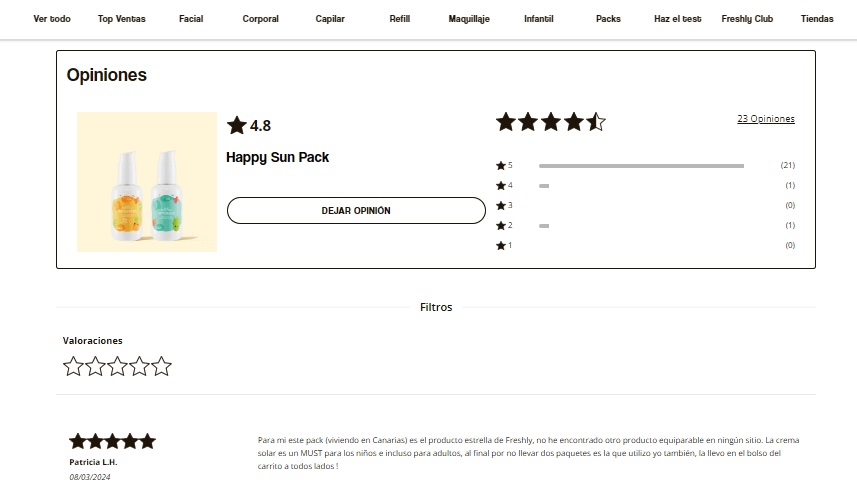Open the Freshly Club page
Viewport: 857px width, 492px height.
[747, 19]
